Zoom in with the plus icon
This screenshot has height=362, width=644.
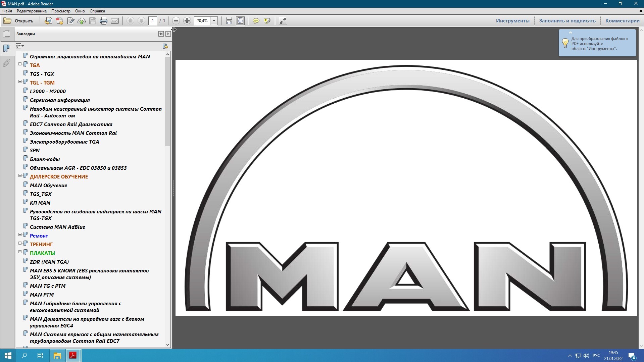pyautogui.click(x=187, y=21)
